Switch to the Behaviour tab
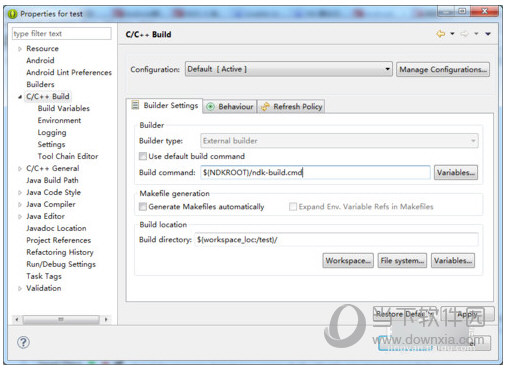The image size is (509, 369). pyautogui.click(x=230, y=107)
